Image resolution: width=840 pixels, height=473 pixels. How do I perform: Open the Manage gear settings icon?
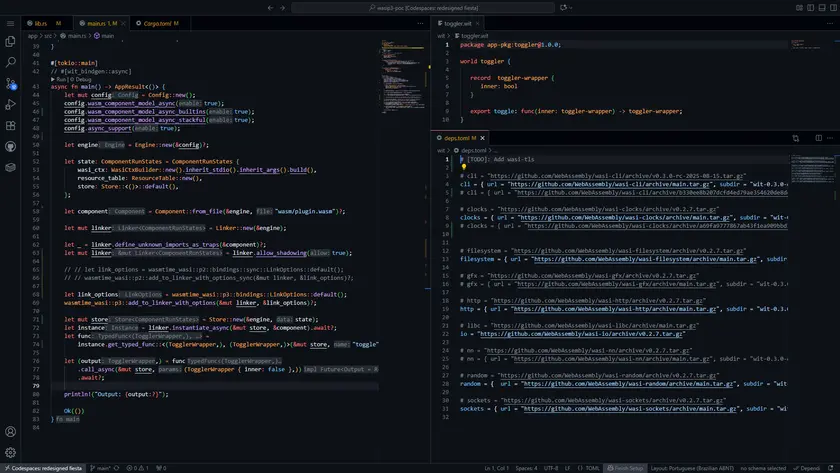click(11, 453)
